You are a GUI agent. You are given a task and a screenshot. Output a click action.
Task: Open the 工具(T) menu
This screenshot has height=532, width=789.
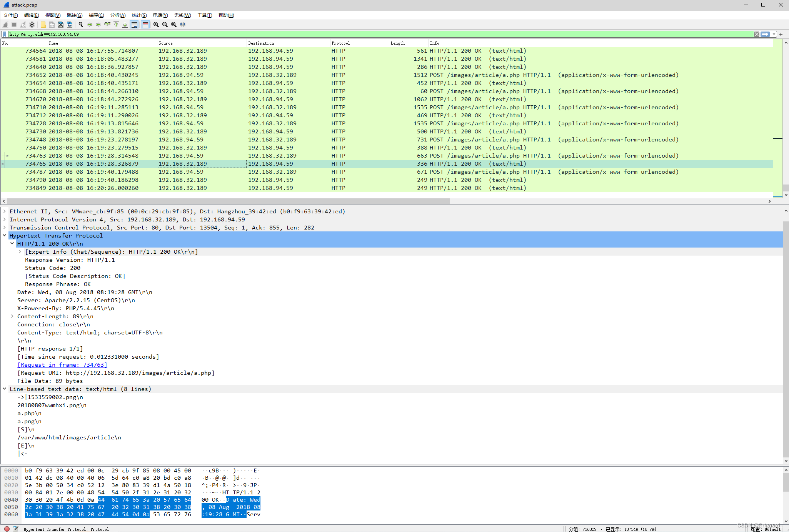tap(205, 15)
